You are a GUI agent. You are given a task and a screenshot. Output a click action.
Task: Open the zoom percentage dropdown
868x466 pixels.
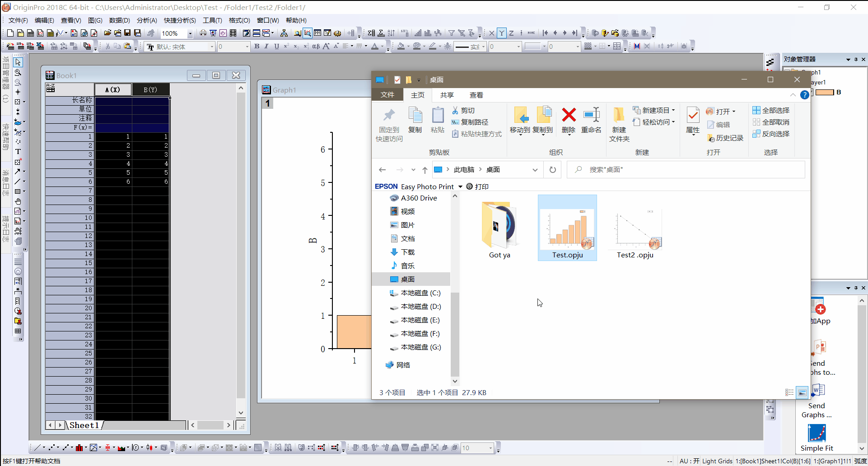[190, 33]
